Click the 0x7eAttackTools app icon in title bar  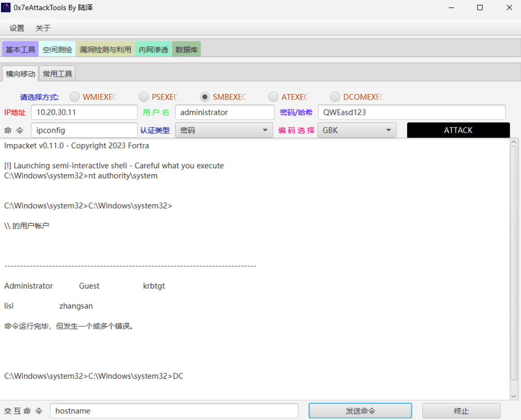6,8
